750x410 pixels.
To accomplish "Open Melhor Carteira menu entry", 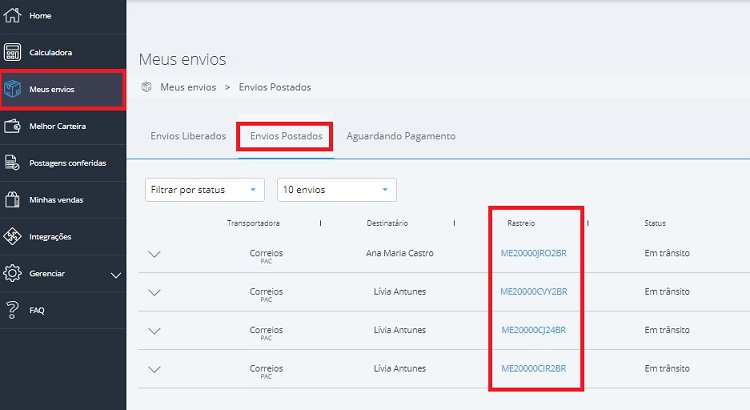I will (x=57, y=126).
